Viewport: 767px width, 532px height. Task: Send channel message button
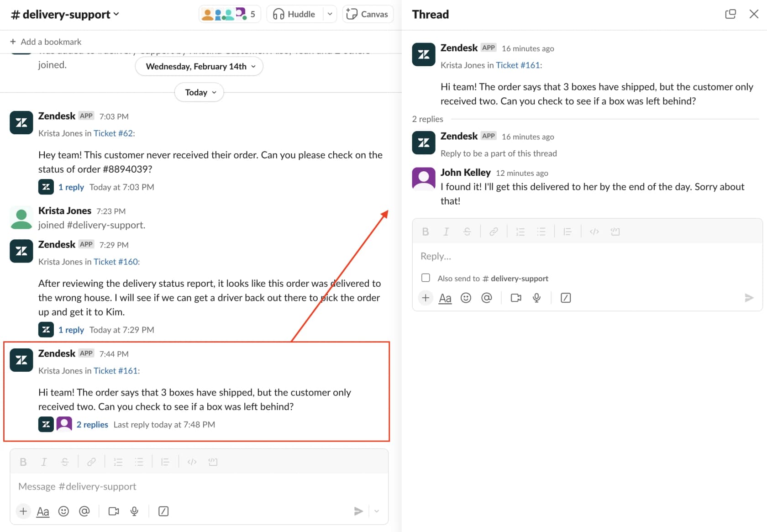(359, 511)
